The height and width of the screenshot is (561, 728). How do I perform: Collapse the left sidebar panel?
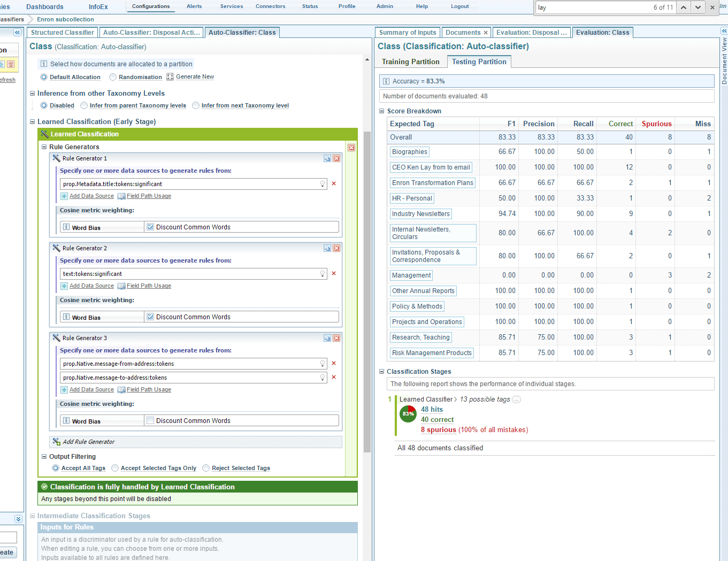click(x=17, y=33)
